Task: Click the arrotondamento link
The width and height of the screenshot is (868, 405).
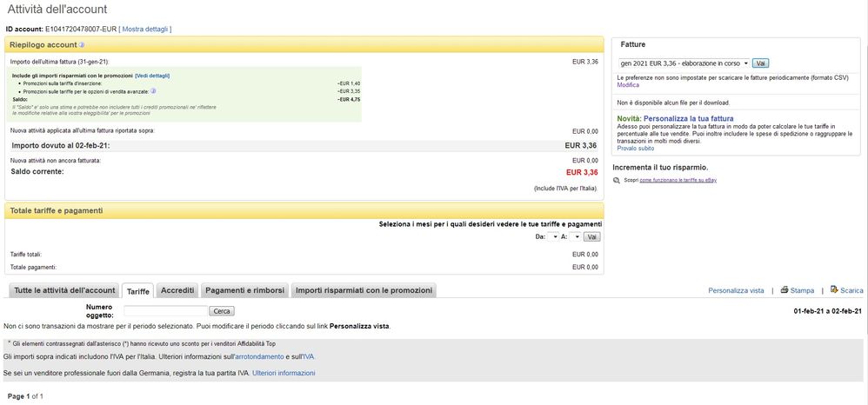Action: pyautogui.click(x=260, y=357)
